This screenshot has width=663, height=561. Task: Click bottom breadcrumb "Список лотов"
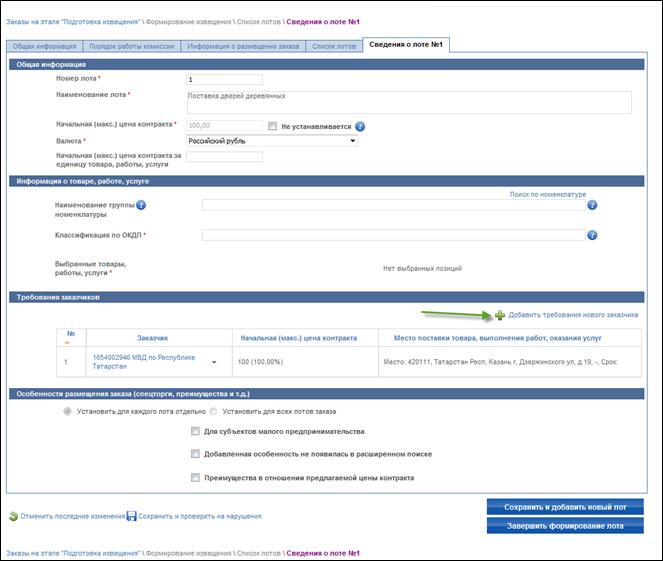point(258,553)
